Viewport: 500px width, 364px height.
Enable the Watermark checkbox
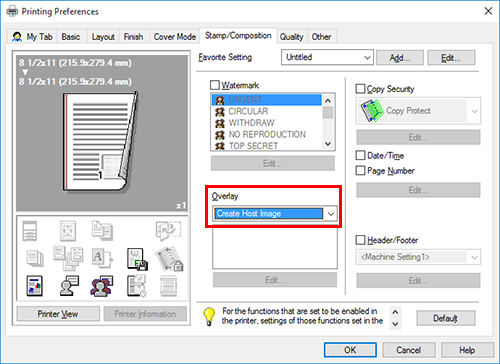(x=215, y=85)
